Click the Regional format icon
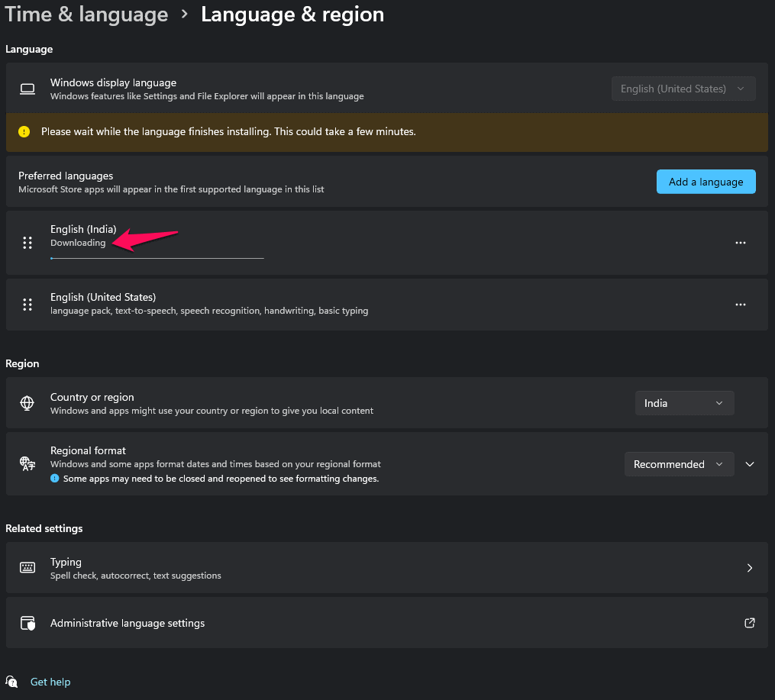Viewport: 775px width, 700px height. click(27, 464)
